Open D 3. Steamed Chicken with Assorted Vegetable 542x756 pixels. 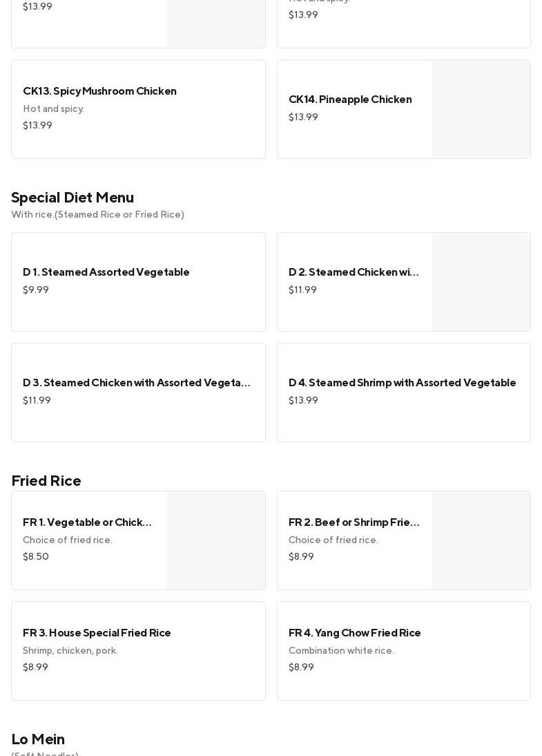click(x=137, y=383)
